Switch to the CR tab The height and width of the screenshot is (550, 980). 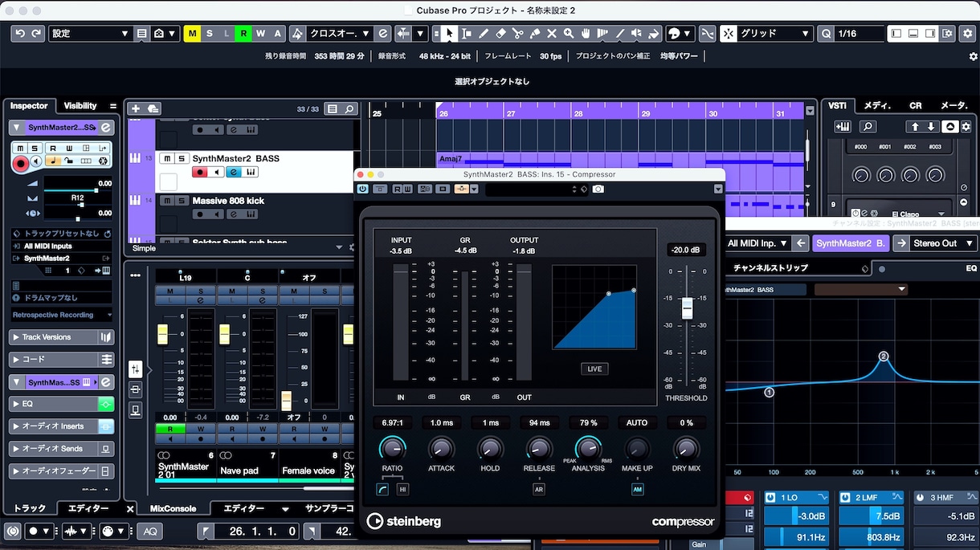tap(916, 106)
